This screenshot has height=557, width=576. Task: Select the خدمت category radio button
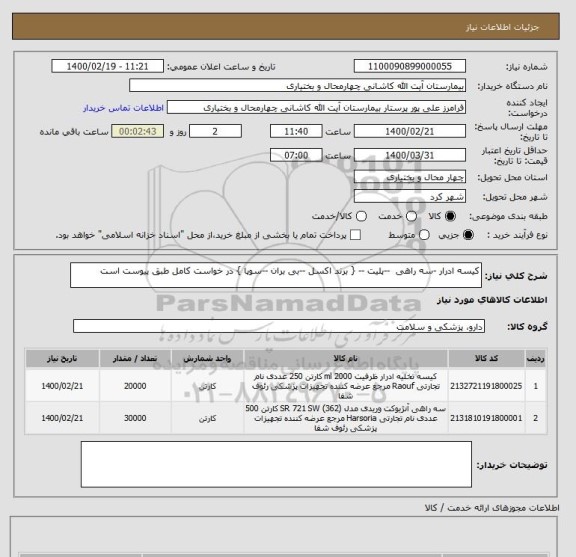[411, 216]
